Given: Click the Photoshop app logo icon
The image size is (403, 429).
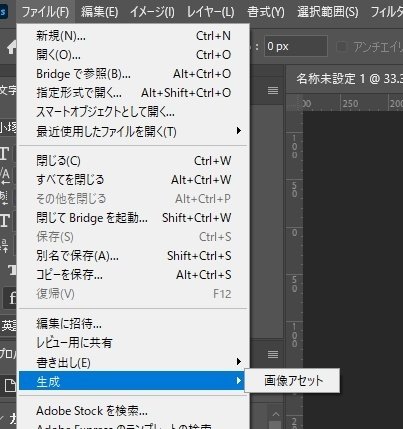Looking at the screenshot, I should [x=3, y=12].
